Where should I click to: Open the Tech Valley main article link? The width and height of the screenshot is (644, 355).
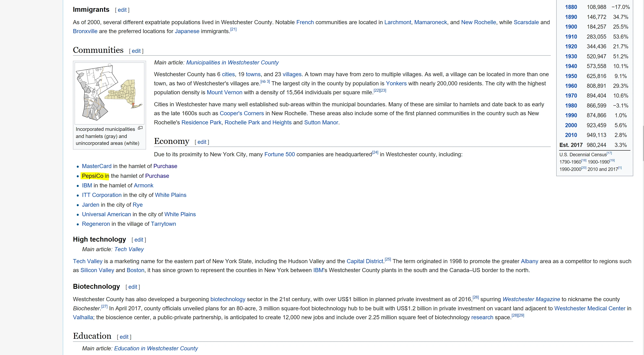pos(129,249)
